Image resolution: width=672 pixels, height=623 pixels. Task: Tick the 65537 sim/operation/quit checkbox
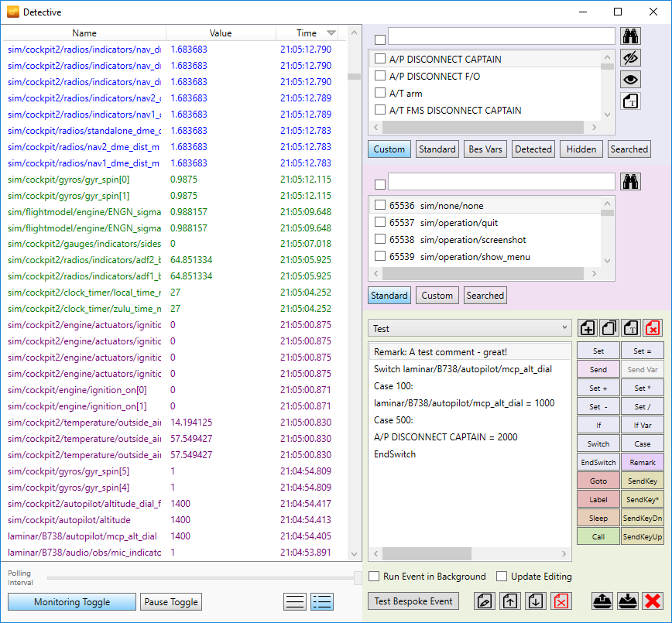pos(379,222)
